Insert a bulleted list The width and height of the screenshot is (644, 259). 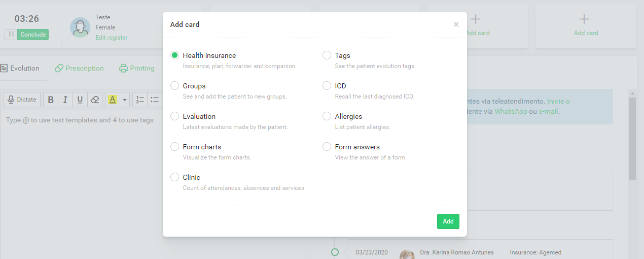[155, 100]
